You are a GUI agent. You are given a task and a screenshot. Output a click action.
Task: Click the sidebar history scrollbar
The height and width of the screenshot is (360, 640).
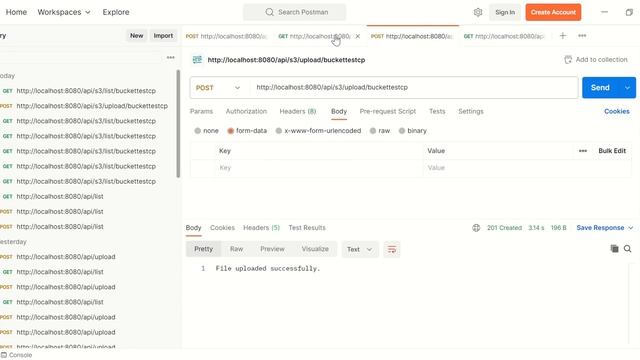[x=178, y=124]
